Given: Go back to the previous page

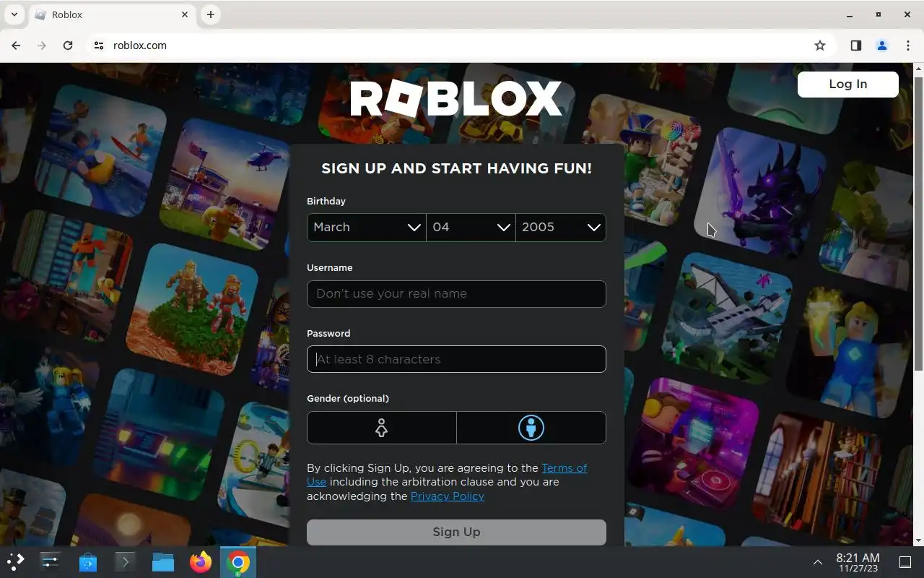Looking at the screenshot, I should [x=16, y=45].
